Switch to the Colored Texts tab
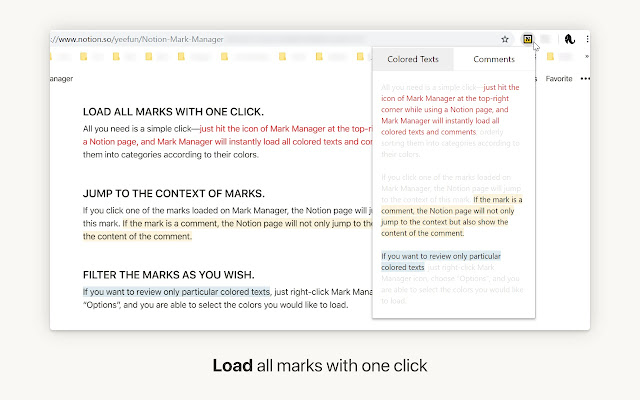Image resolution: width=640 pixels, height=400 pixels. coord(413,59)
